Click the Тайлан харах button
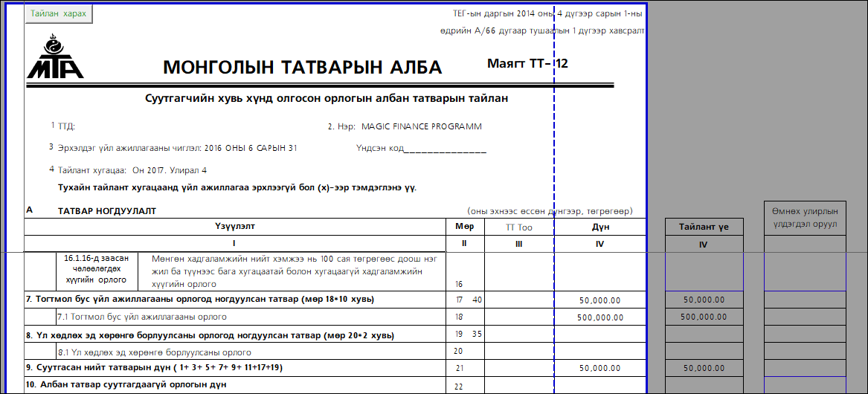The width and height of the screenshot is (868, 394). (x=59, y=14)
